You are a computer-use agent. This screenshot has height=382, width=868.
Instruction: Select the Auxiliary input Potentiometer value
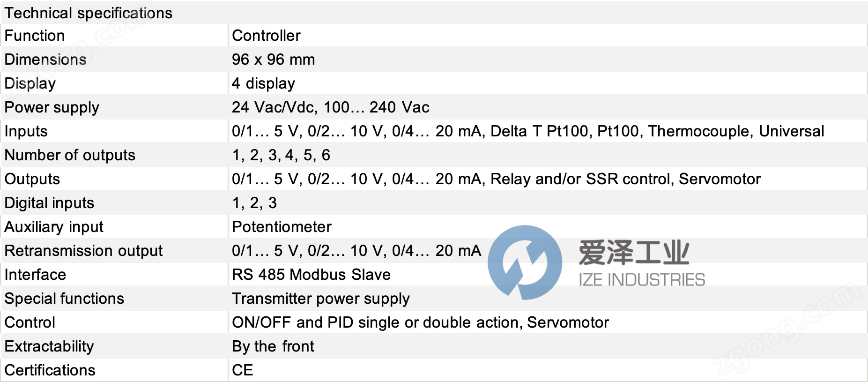click(x=282, y=227)
